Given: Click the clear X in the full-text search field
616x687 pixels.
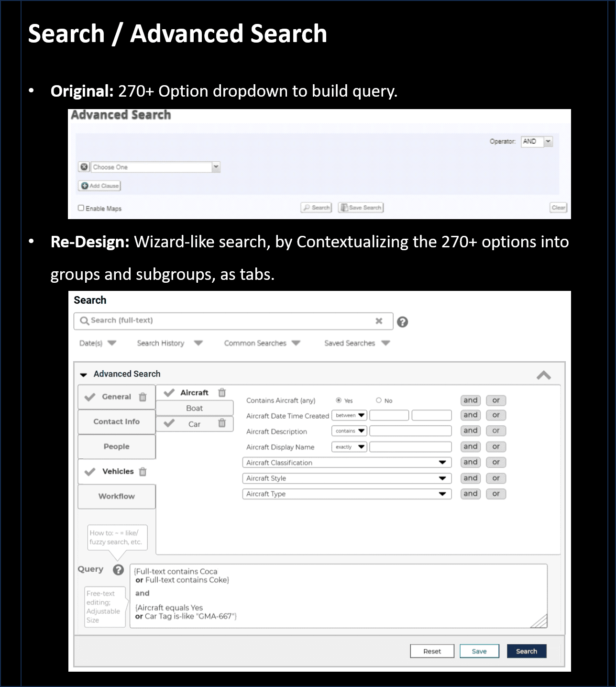Looking at the screenshot, I should [x=379, y=321].
